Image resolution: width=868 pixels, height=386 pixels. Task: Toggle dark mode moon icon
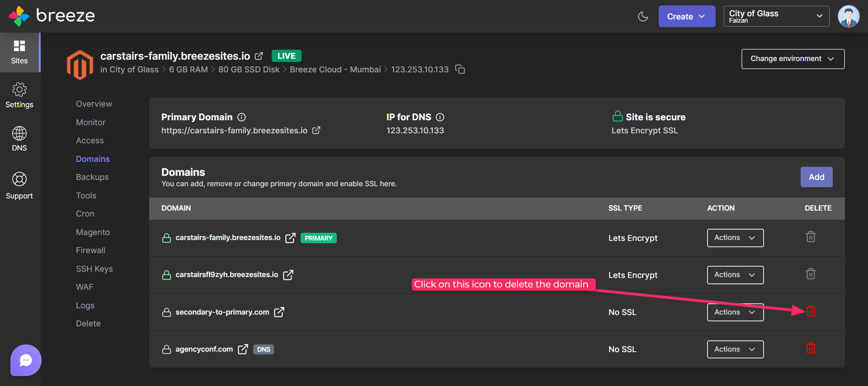643,17
